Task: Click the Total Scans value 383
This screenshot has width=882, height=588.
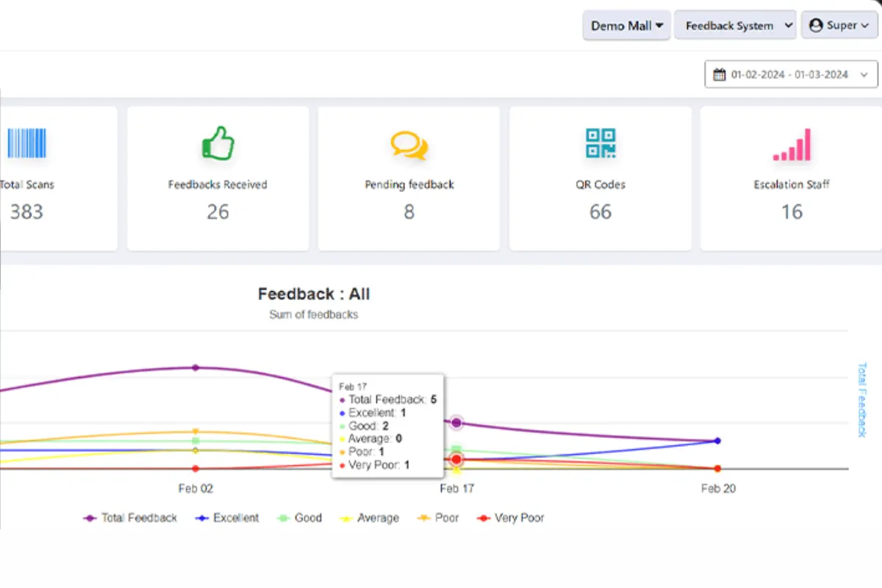Action: pyautogui.click(x=26, y=212)
